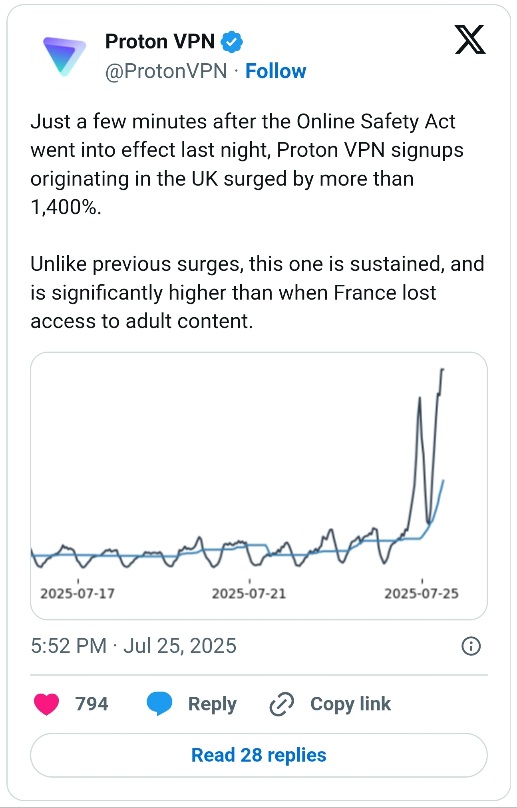Click the 794 likes count
The image size is (517, 808).
pyautogui.click(x=92, y=704)
